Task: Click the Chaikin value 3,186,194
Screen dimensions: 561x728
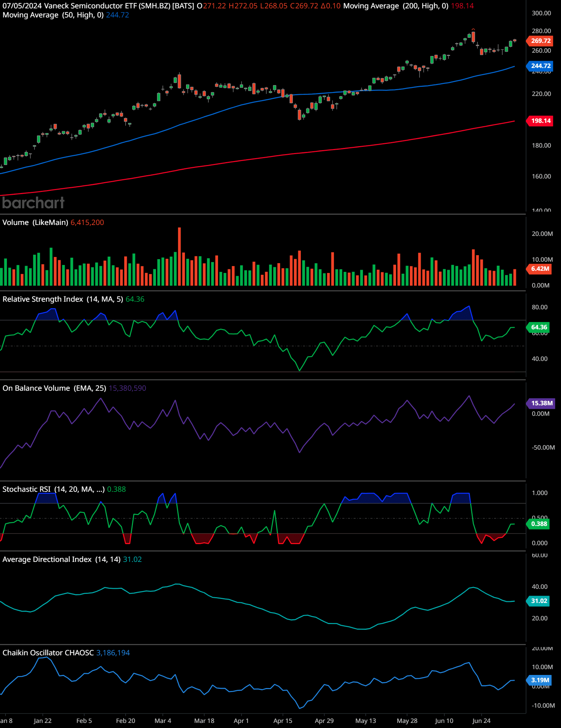Action: tap(113, 653)
